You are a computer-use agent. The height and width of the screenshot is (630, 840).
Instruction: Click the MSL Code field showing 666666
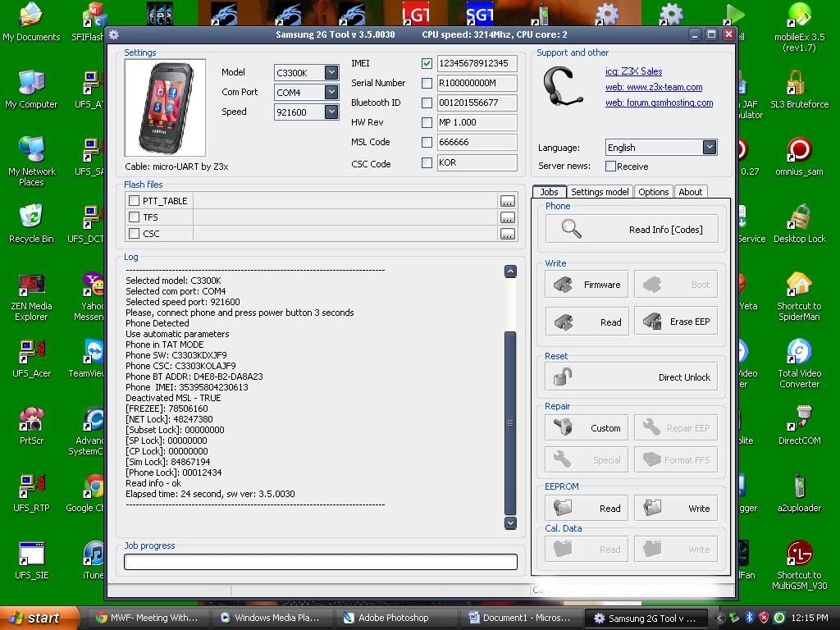tap(477, 142)
